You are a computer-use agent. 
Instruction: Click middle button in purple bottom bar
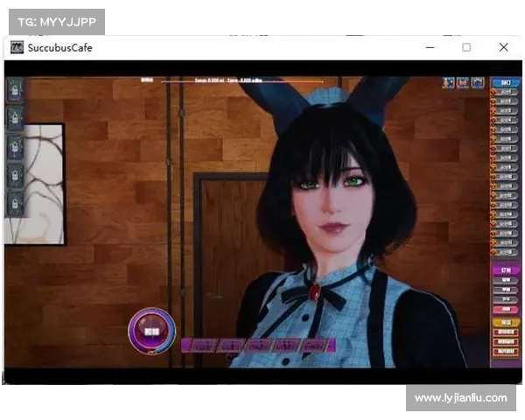click(x=258, y=346)
